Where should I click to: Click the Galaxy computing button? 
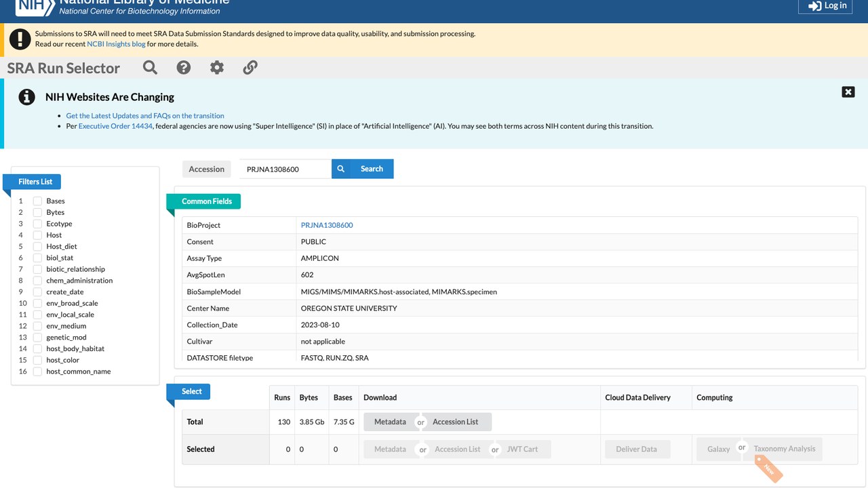click(x=718, y=449)
